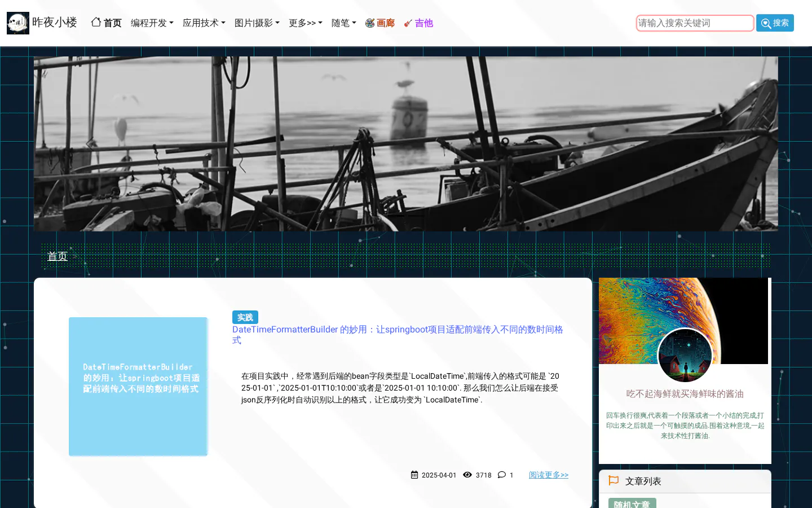Click the eye views icon beside 3718
This screenshot has height=508, width=812.
(467, 475)
